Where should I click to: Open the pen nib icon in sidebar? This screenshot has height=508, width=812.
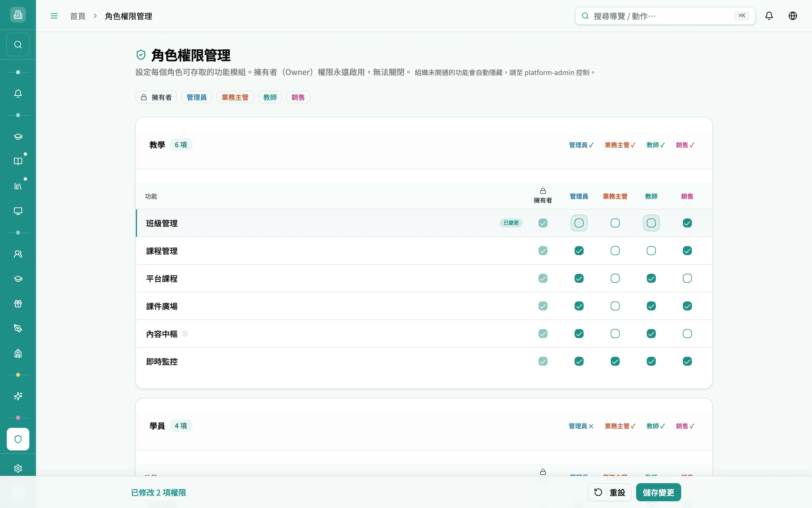point(18,329)
